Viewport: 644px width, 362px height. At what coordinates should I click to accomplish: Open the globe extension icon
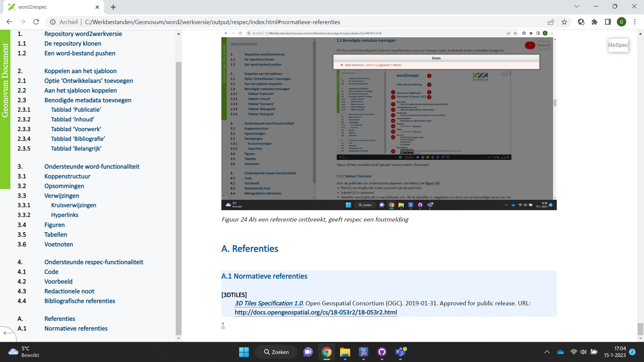(581, 22)
